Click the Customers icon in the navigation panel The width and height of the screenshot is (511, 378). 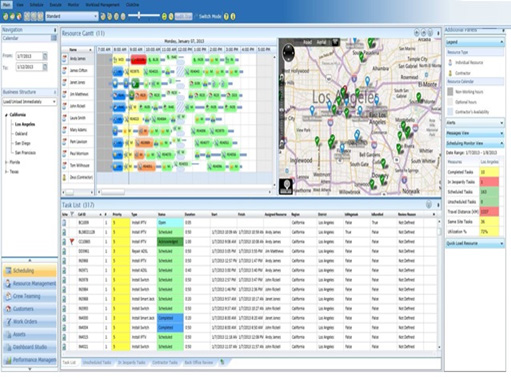pyautogui.click(x=8, y=309)
